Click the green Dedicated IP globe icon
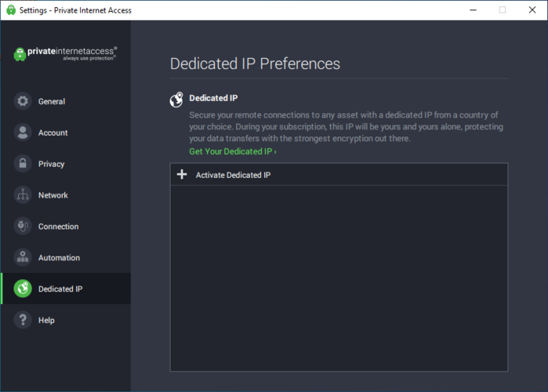The height and width of the screenshot is (392, 548). [x=23, y=289]
